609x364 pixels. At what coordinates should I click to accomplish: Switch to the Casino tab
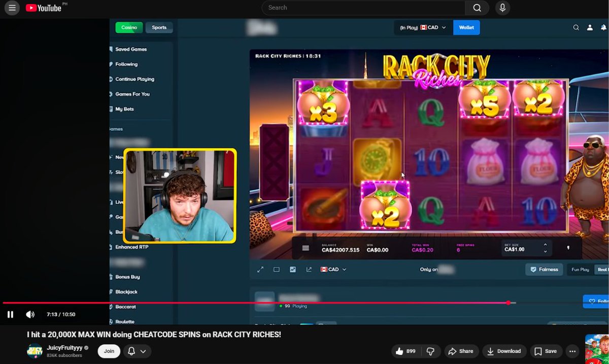pyautogui.click(x=129, y=27)
